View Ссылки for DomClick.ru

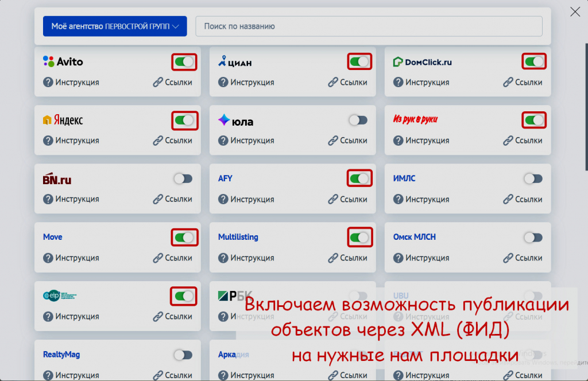[x=523, y=82]
